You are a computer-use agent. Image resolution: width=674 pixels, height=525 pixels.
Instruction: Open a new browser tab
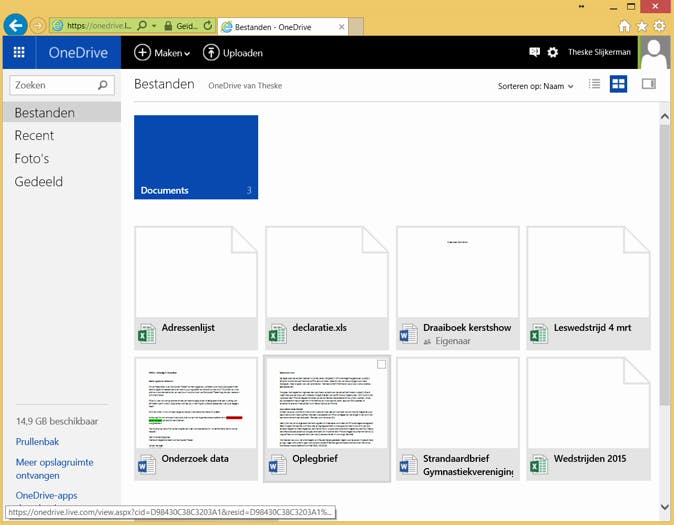tap(356, 27)
